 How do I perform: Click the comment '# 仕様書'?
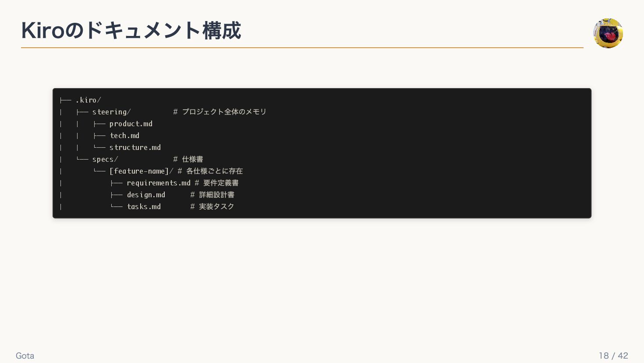pyautogui.click(x=188, y=159)
